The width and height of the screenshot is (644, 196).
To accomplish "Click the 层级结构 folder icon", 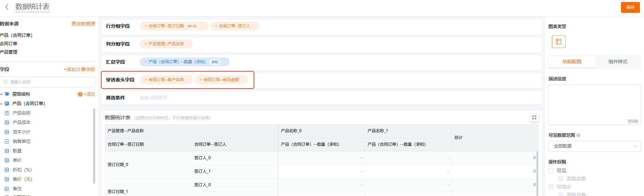I will coord(7,94).
